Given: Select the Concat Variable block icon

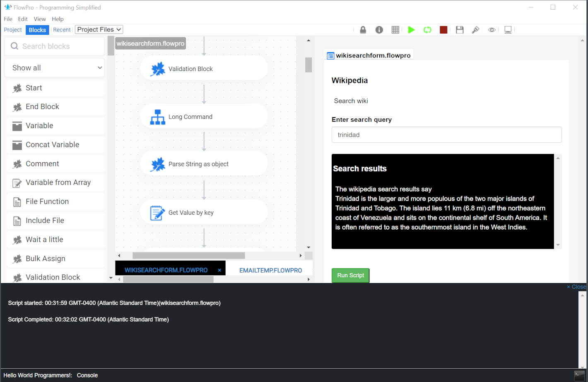Looking at the screenshot, I should click(x=17, y=145).
